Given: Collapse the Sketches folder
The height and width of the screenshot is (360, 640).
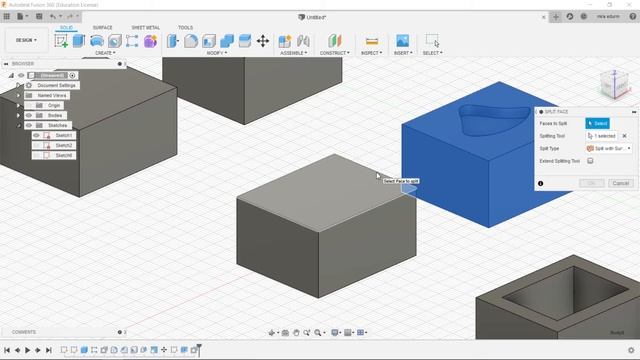Looking at the screenshot, I should (x=18, y=125).
